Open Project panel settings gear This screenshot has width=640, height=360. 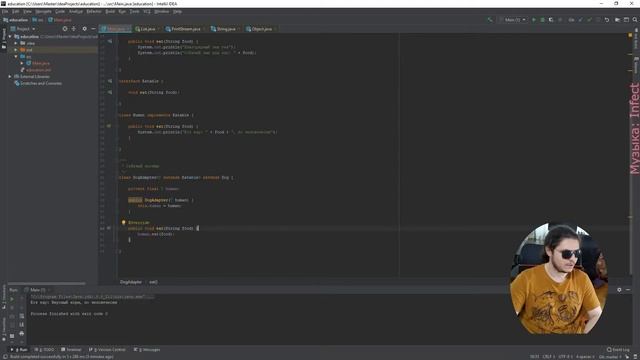click(x=84, y=29)
